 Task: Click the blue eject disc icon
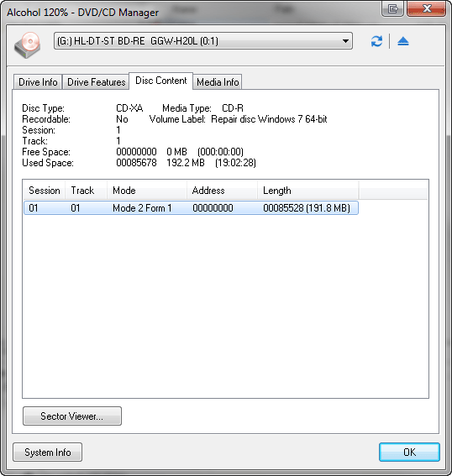[403, 41]
